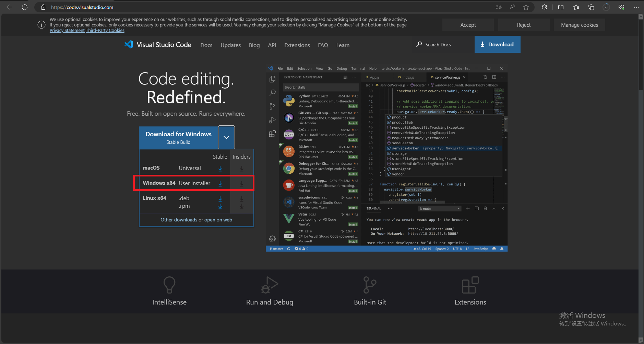Click the IntelliSense lightbulb icon
The height and width of the screenshot is (344, 644).
169,285
